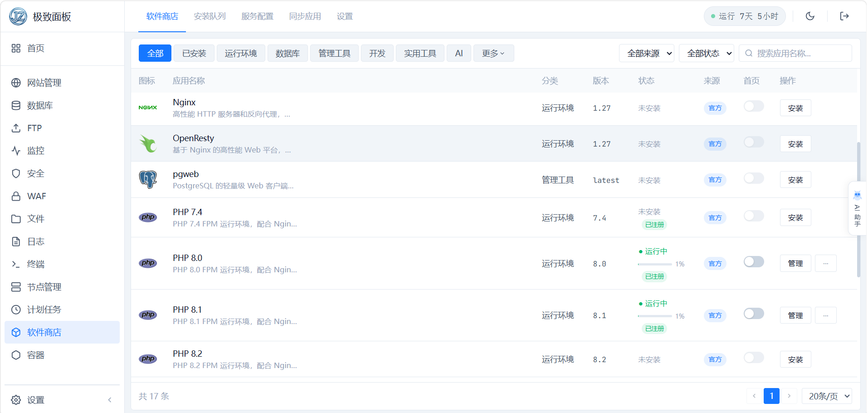Select the 全部 filter button

point(155,54)
